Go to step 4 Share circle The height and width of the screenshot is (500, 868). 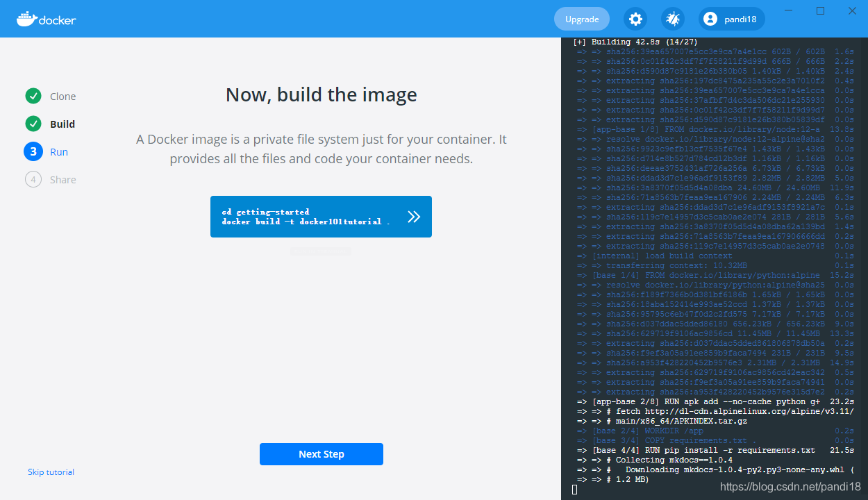coord(33,180)
